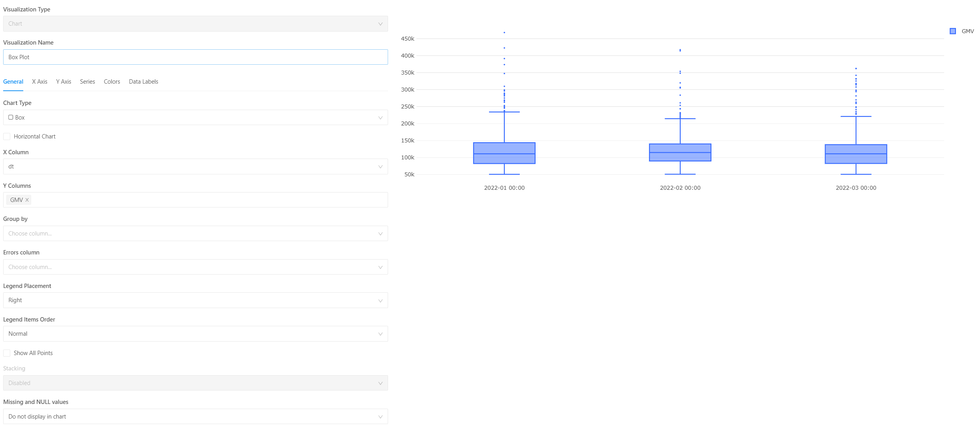980x430 pixels.
Task: Open the Series settings tab
Action: [87, 82]
